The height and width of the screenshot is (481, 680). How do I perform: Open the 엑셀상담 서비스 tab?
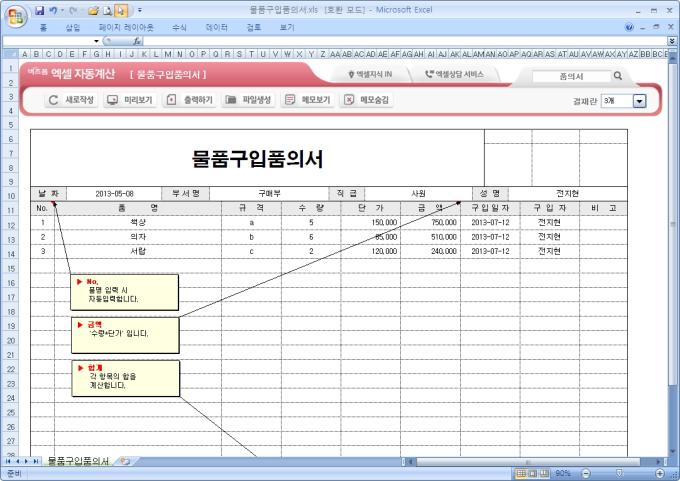454,75
